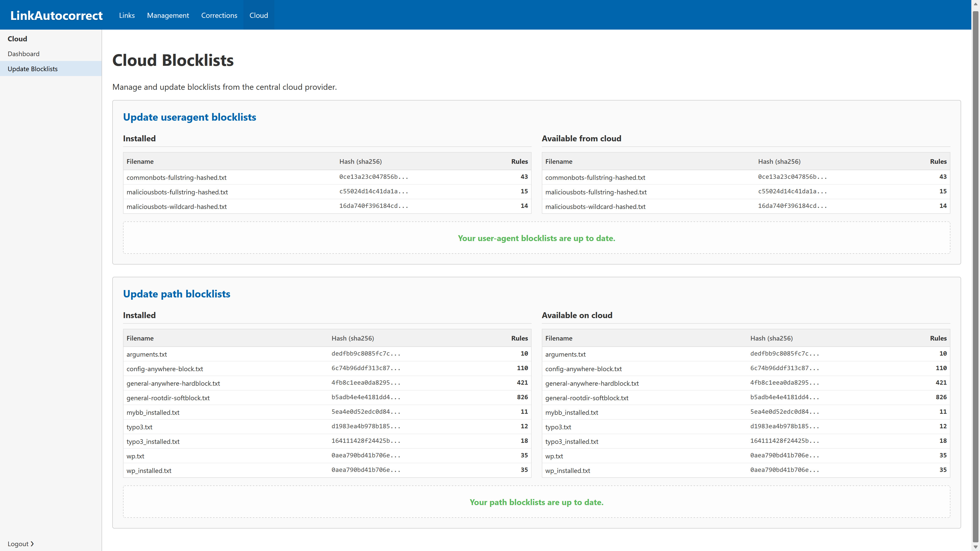Click scrollbar down arrow

(x=976, y=547)
